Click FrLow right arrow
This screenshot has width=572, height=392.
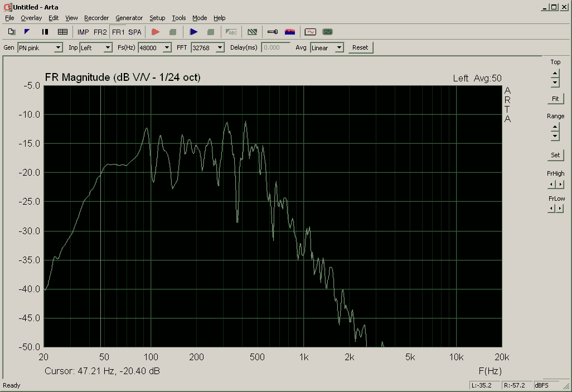[x=560, y=209]
